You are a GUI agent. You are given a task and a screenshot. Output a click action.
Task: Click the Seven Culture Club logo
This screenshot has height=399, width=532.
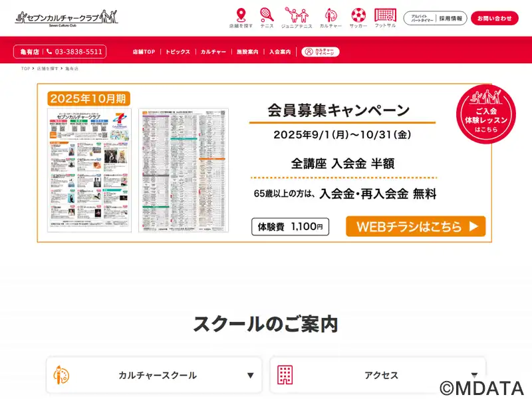66,18
